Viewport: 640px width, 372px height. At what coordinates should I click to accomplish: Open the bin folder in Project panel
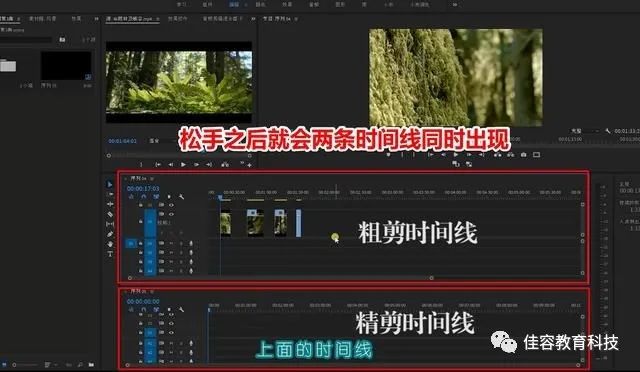8,65
